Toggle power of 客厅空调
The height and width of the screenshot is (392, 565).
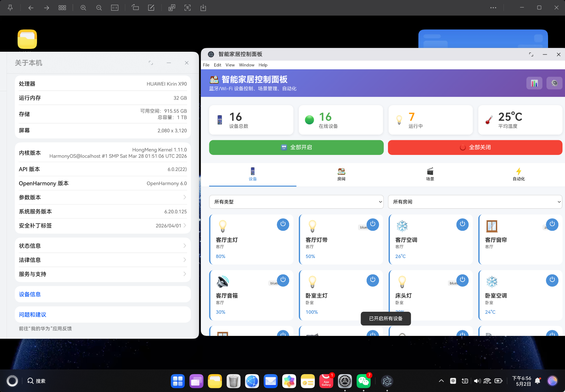462,224
